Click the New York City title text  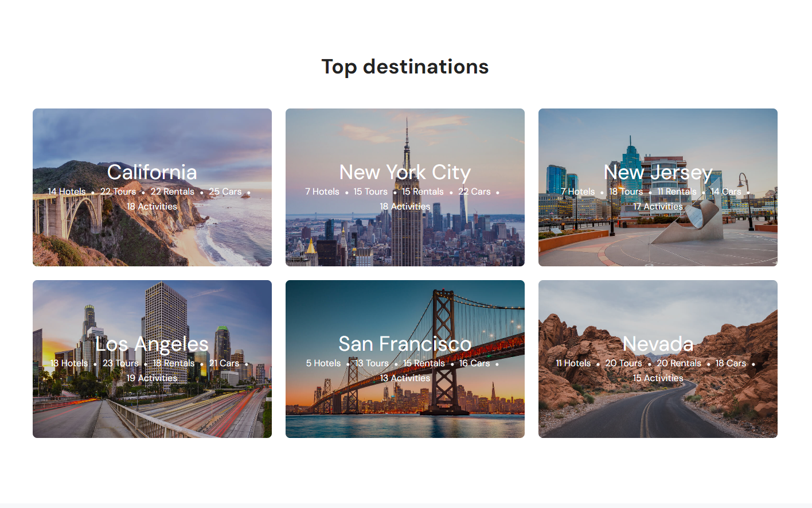[x=405, y=172]
